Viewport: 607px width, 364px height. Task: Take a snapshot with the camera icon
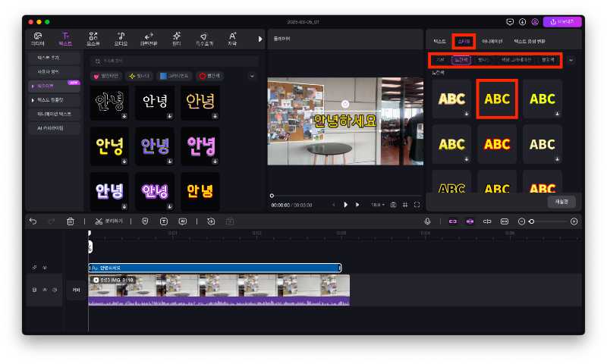pyautogui.click(x=393, y=205)
